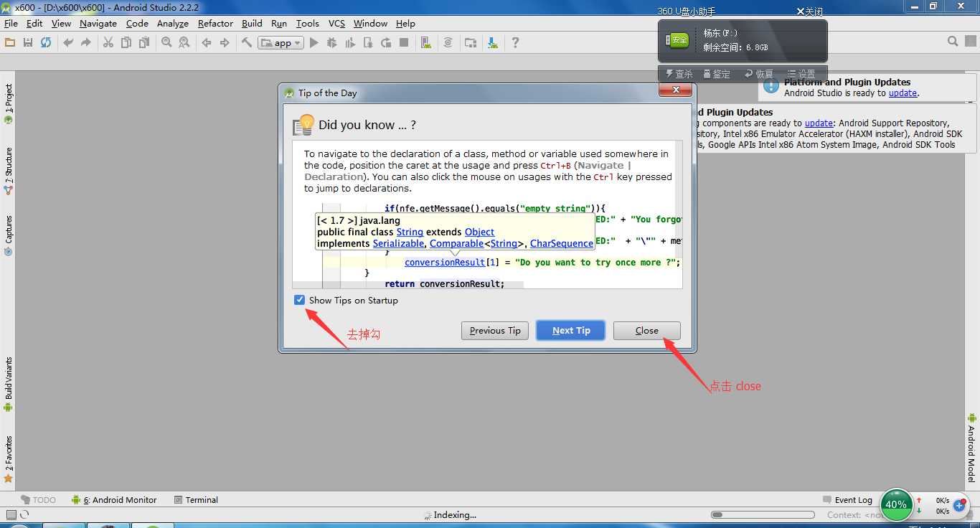This screenshot has width=980, height=528.
Task: Open the Captures tool window tab
Action: point(9,236)
